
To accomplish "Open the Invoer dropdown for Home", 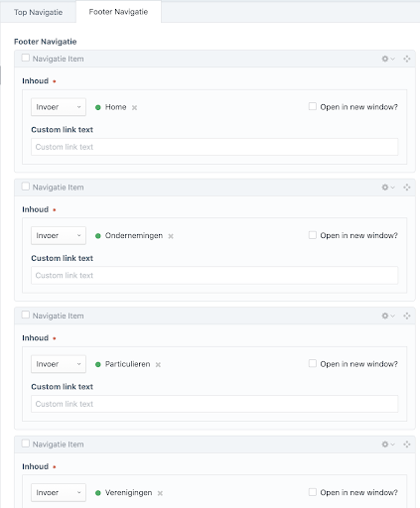I will [x=59, y=107].
